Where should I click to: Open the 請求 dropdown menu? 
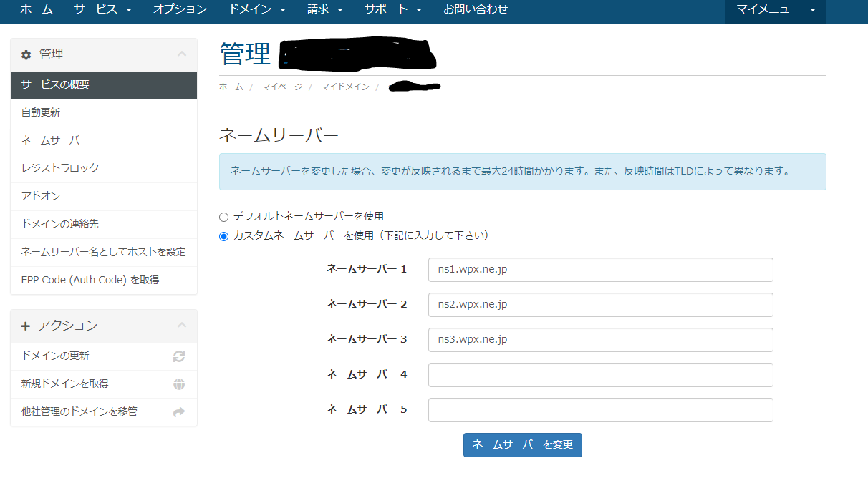point(325,9)
